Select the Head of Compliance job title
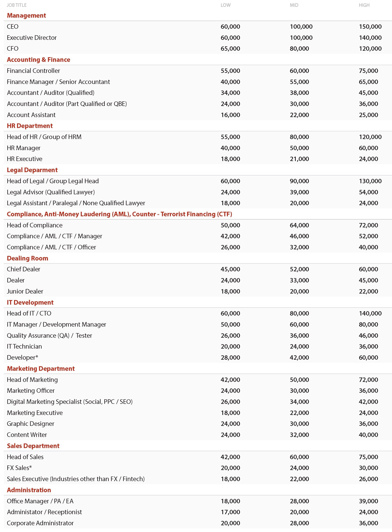 [35, 225]
